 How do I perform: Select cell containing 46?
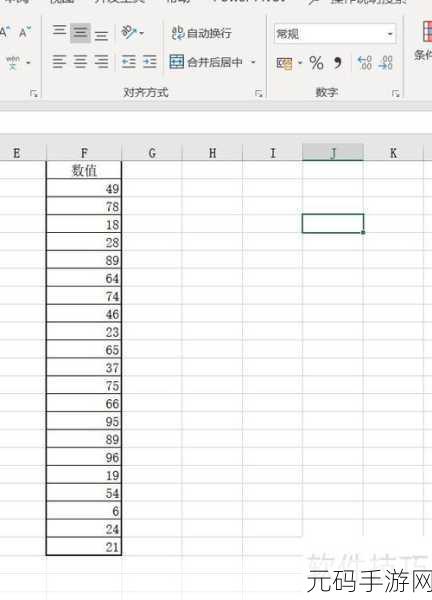point(84,314)
